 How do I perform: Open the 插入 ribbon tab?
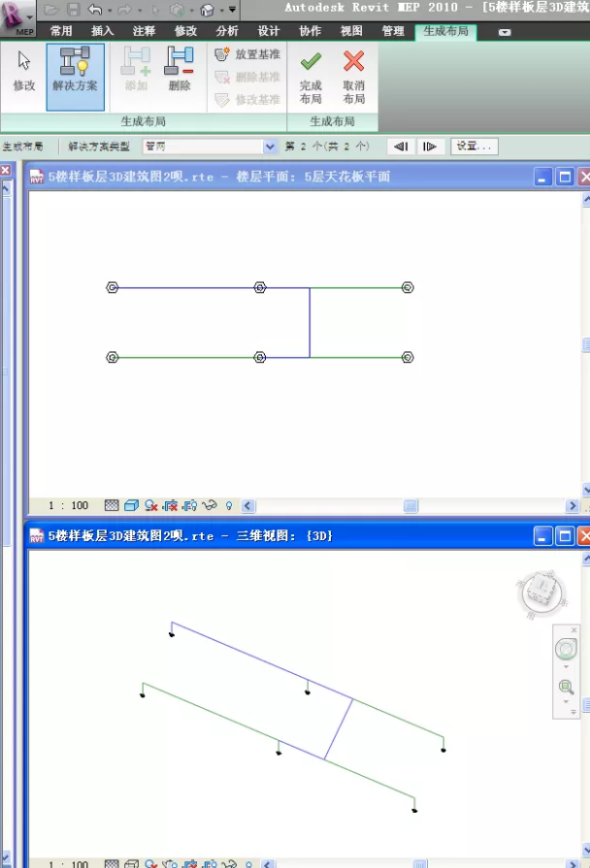tap(103, 31)
